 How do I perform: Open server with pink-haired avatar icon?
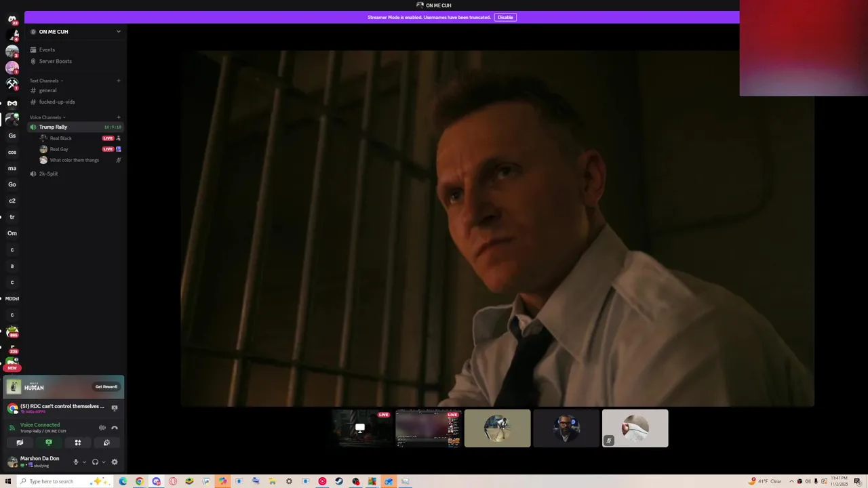12,68
